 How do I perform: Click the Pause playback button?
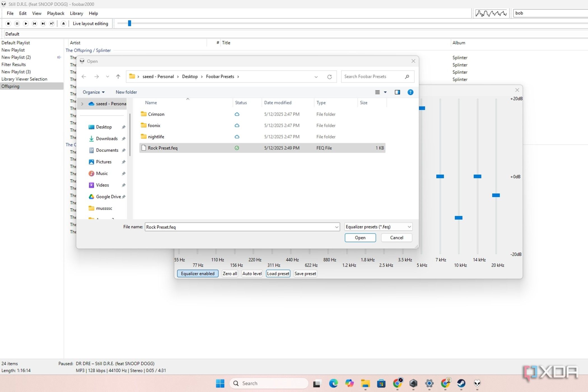point(17,24)
